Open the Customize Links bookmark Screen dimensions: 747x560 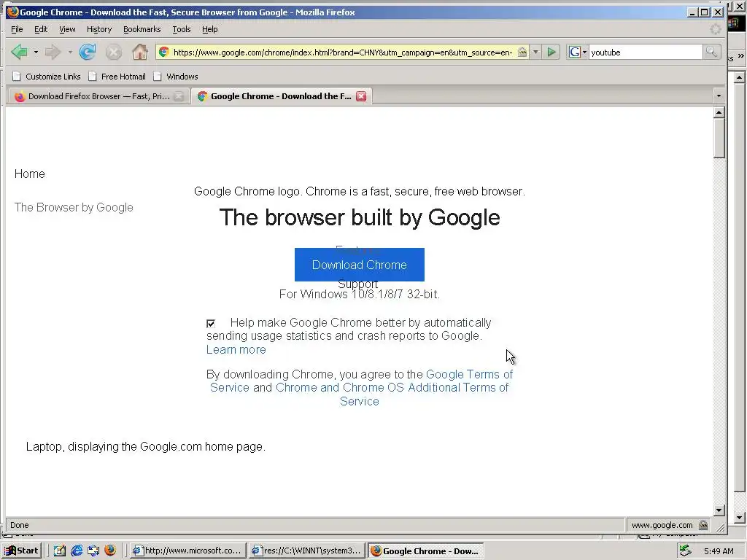tap(47, 76)
